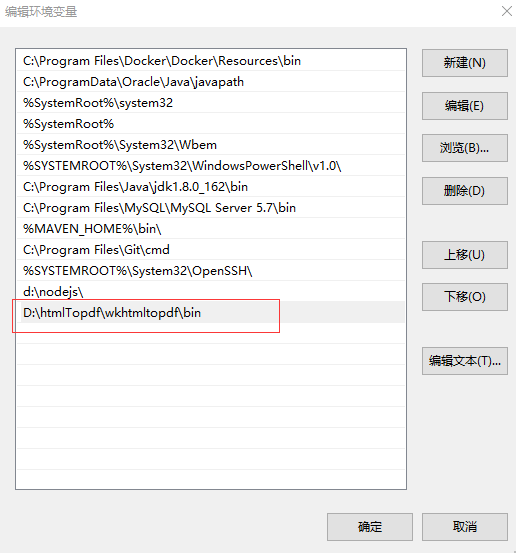Confirm with the 确定 button

click(x=370, y=527)
